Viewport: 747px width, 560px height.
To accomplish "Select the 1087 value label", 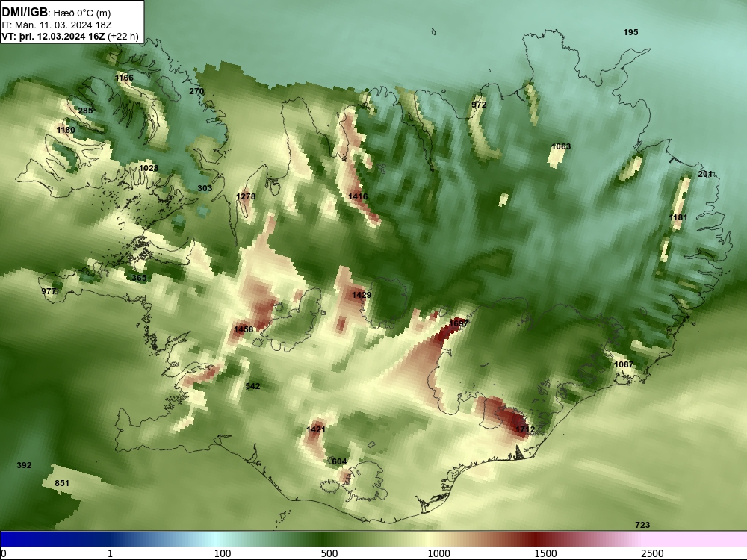I will coord(624,364).
